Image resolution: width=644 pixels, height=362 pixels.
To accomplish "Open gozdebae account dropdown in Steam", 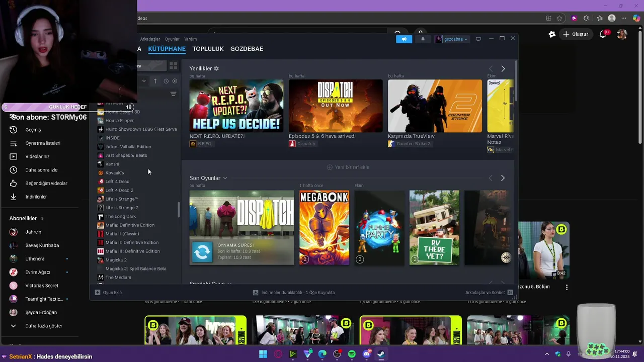I will pyautogui.click(x=451, y=39).
